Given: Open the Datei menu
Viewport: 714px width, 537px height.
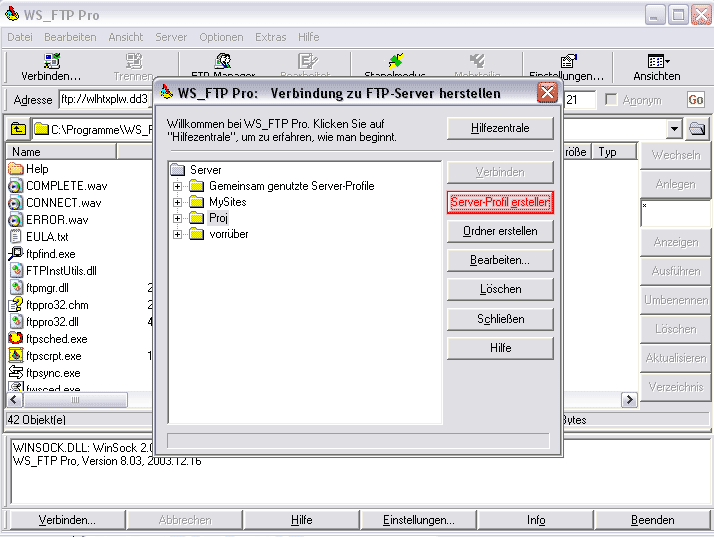Looking at the screenshot, I should tap(20, 37).
